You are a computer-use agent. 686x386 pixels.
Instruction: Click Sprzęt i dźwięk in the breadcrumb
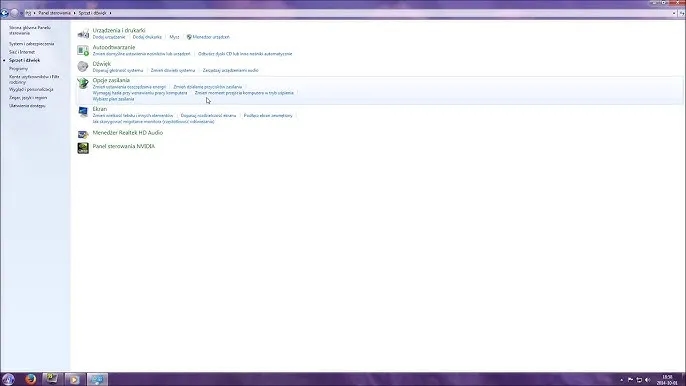pos(92,13)
